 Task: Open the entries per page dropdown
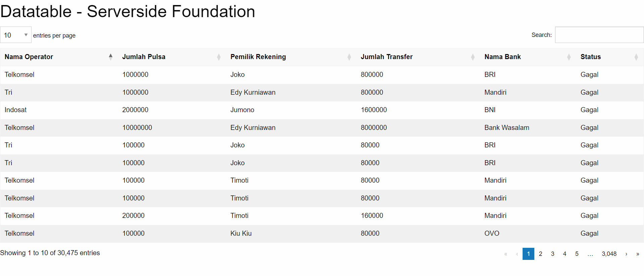pyautogui.click(x=16, y=35)
